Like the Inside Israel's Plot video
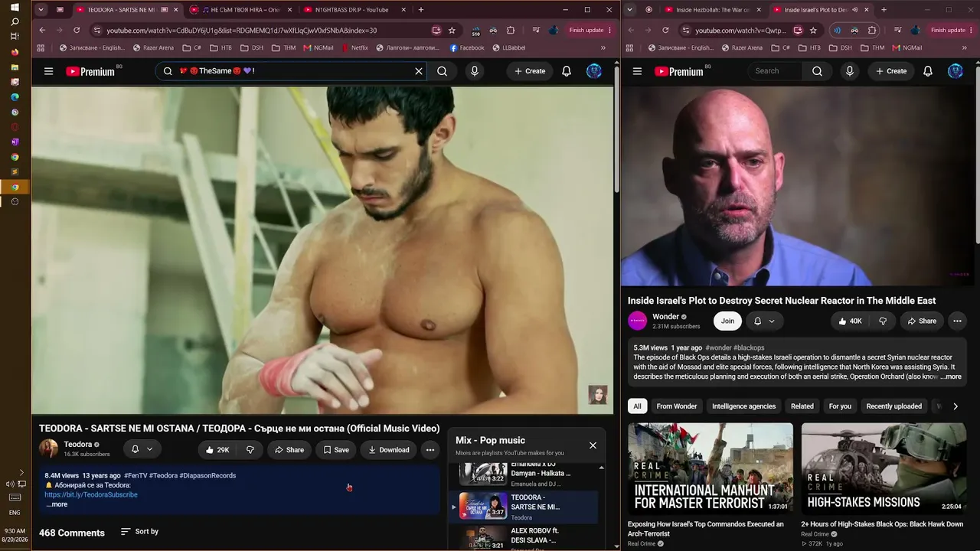 click(x=850, y=321)
